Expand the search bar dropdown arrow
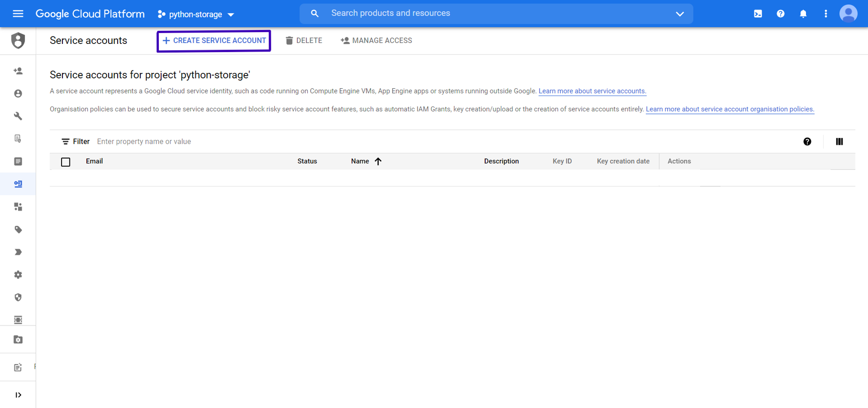868x408 pixels. [680, 14]
